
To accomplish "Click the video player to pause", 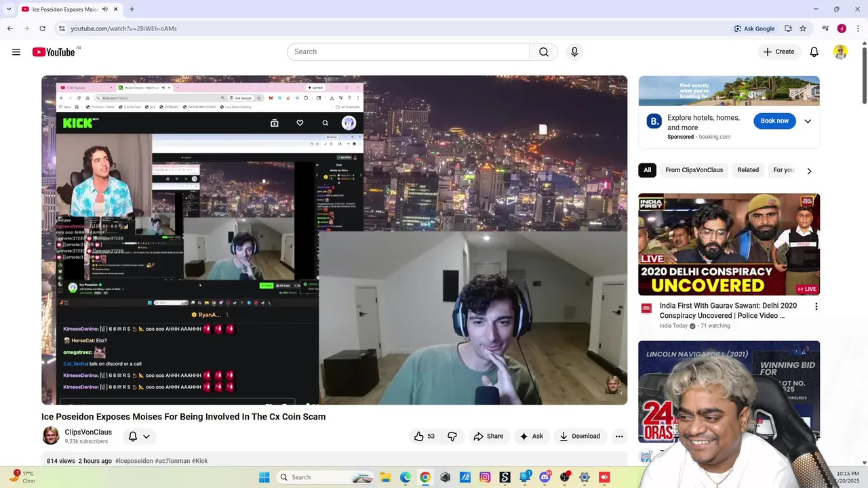I will click(334, 240).
